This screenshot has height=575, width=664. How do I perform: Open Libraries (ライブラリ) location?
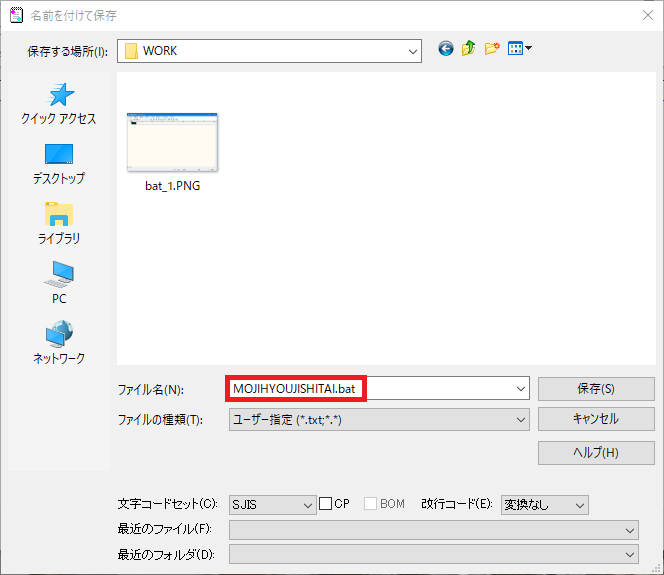59,224
